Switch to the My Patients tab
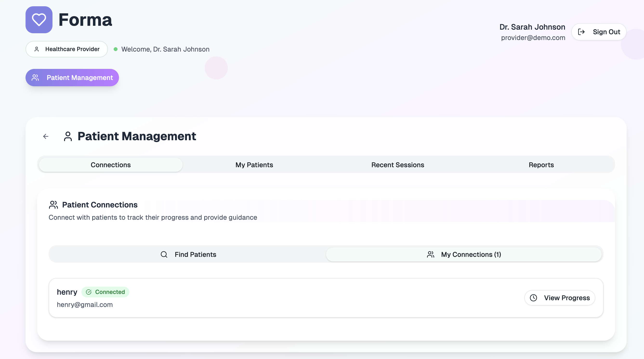This screenshot has height=359, width=644. pyautogui.click(x=254, y=165)
